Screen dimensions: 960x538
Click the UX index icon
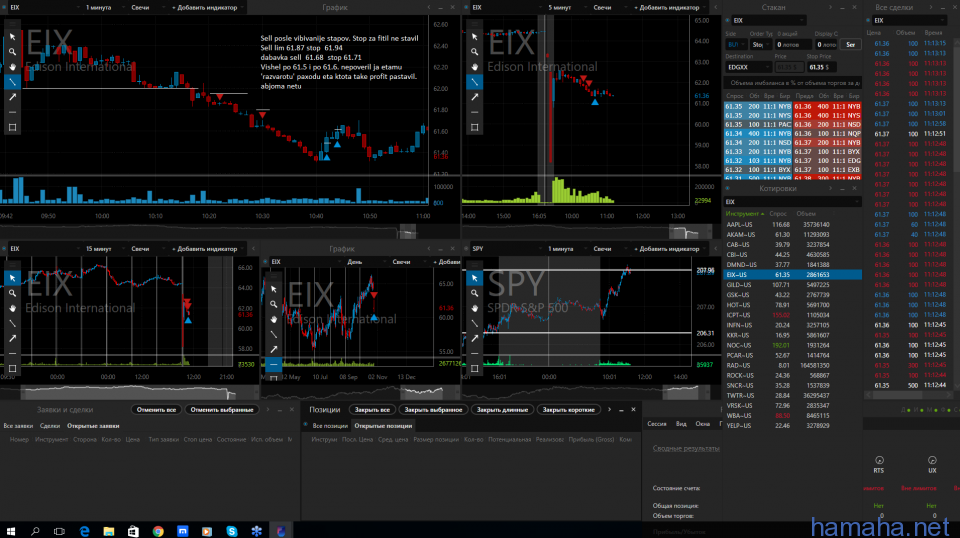click(932, 460)
